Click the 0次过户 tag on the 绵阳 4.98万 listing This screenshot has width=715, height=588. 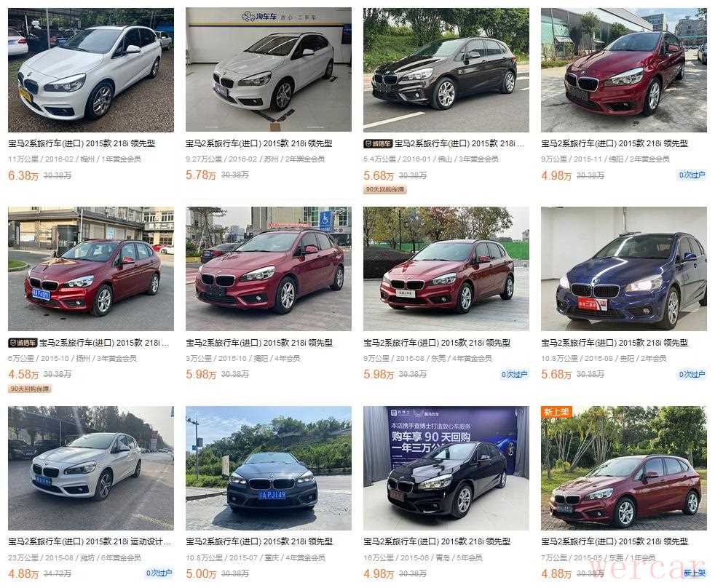[692, 175]
